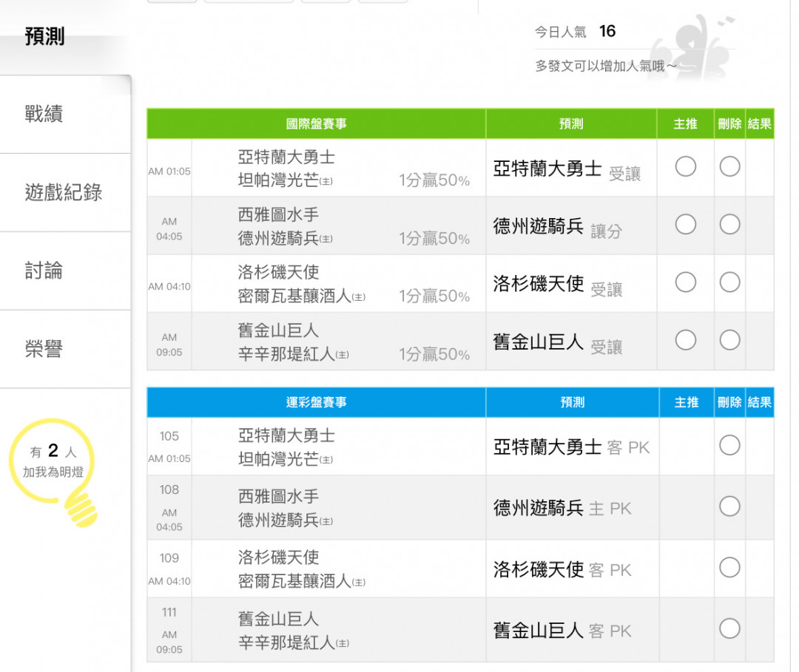Click 刪除 header in the blue 運彩盤 table

tap(729, 402)
